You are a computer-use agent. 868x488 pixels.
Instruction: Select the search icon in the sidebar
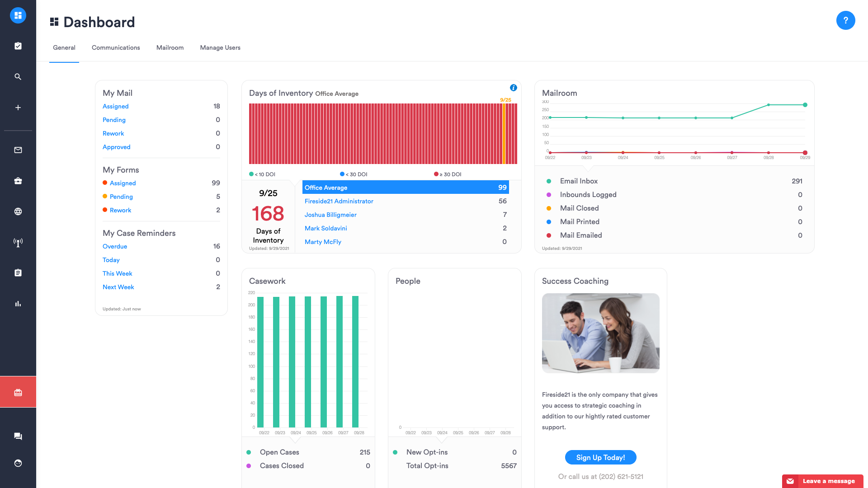tap(18, 77)
